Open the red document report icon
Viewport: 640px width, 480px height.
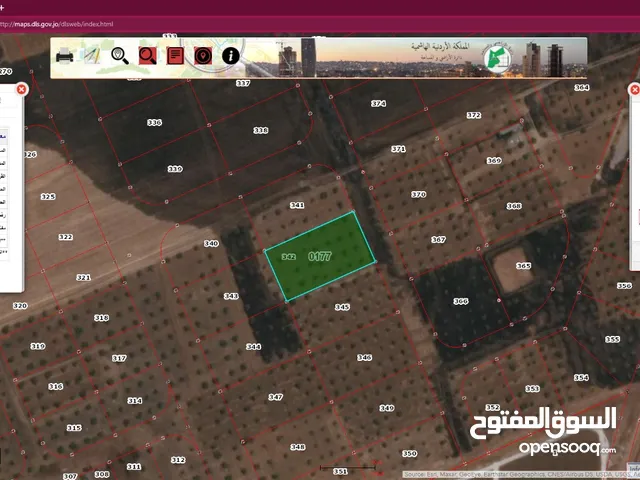pos(175,56)
